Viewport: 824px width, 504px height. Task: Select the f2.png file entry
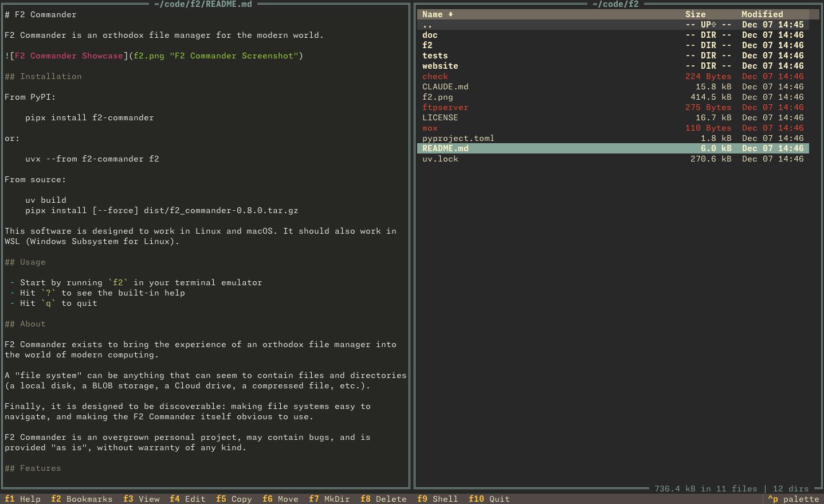tap(437, 97)
